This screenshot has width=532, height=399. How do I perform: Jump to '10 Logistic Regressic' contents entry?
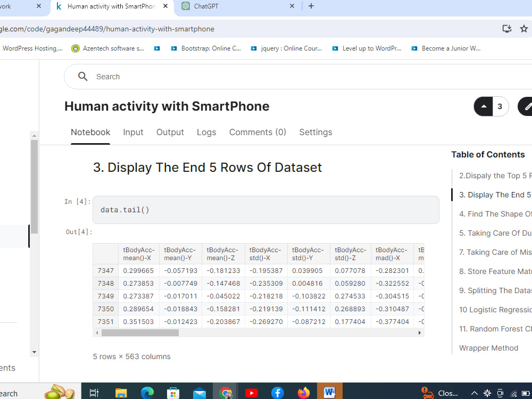coord(495,310)
